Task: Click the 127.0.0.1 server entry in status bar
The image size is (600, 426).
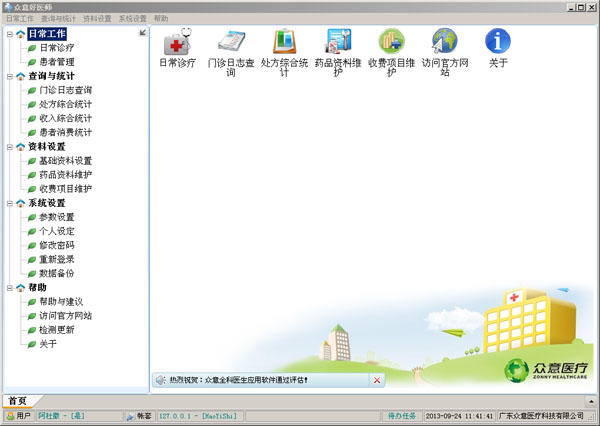Action: (198, 416)
